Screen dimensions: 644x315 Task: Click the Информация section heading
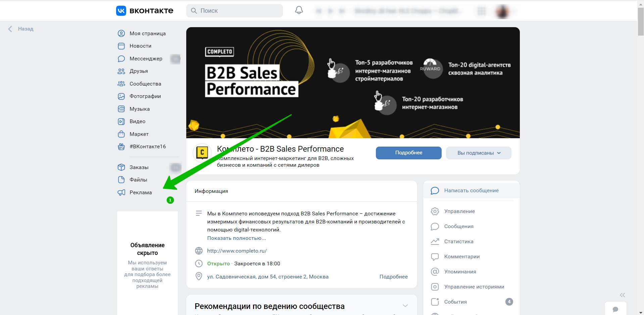(x=211, y=191)
